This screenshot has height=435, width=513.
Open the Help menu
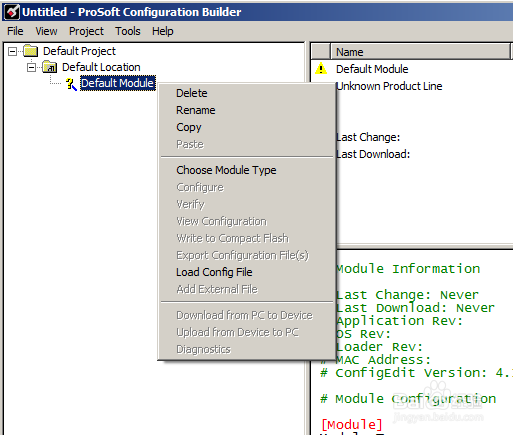coord(163,31)
